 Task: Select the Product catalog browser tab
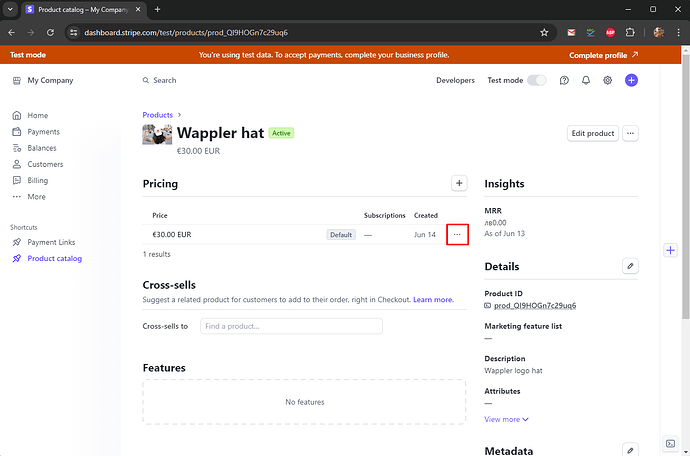(83, 9)
